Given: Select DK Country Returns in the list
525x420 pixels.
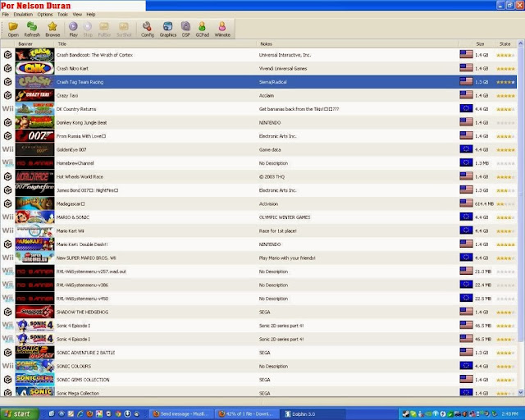Looking at the screenshot, I should [x=76, y=109].
